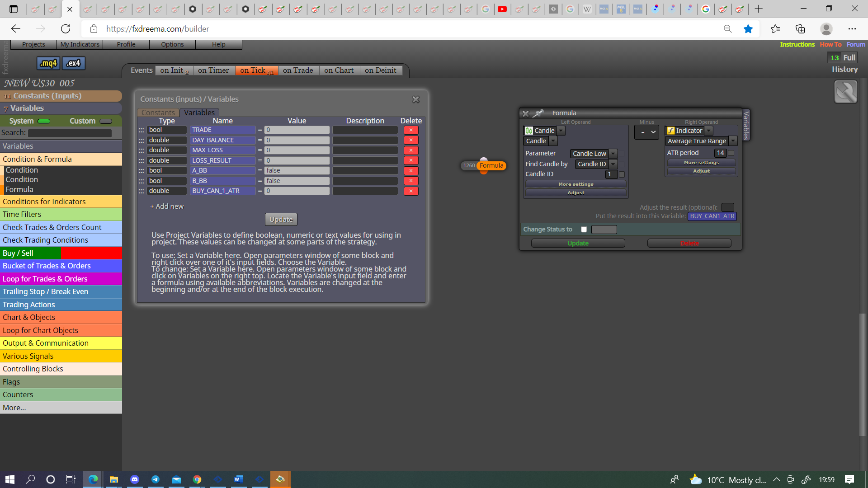Delete the A_BB variable row
Image resolution: width=868 pixels, height=488 pixels.
[411, 171]
